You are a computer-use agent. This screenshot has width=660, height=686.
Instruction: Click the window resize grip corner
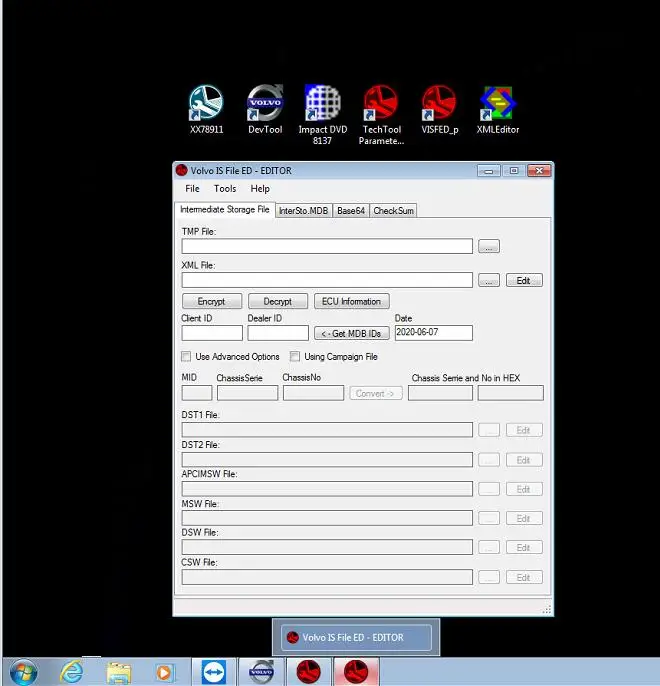pyautogui.click(x=547, y=610)
